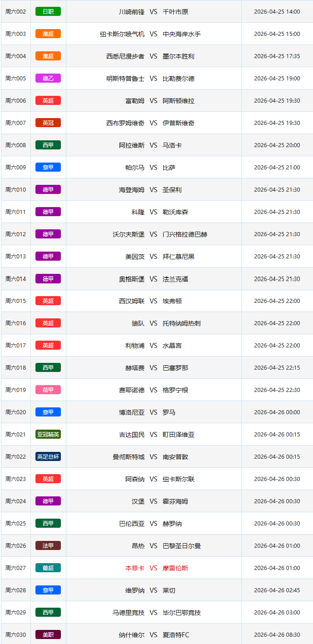This screenshot has height=644, width=313.
Task: Click the 亚冠精英 league badge
Action: point(48,434)
